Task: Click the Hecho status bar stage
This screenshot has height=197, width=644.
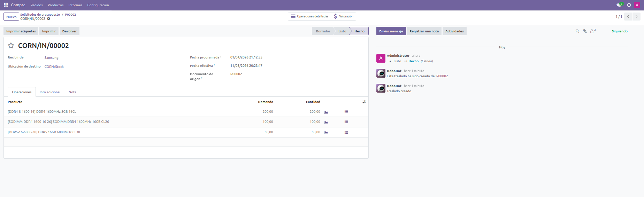Action: tap(359, 31)
